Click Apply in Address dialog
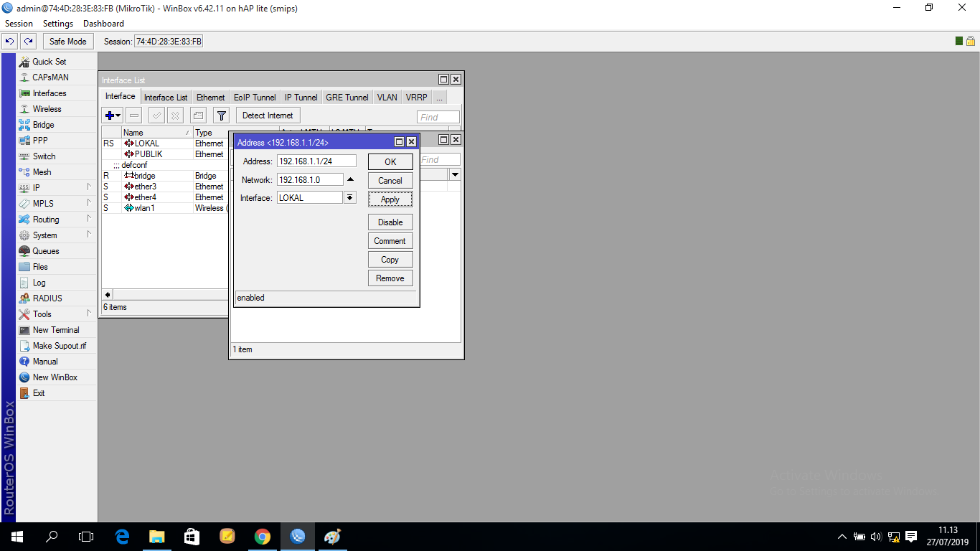Viewport: 980px width, 551px height. pyautogui.click(x=390, y=199)
